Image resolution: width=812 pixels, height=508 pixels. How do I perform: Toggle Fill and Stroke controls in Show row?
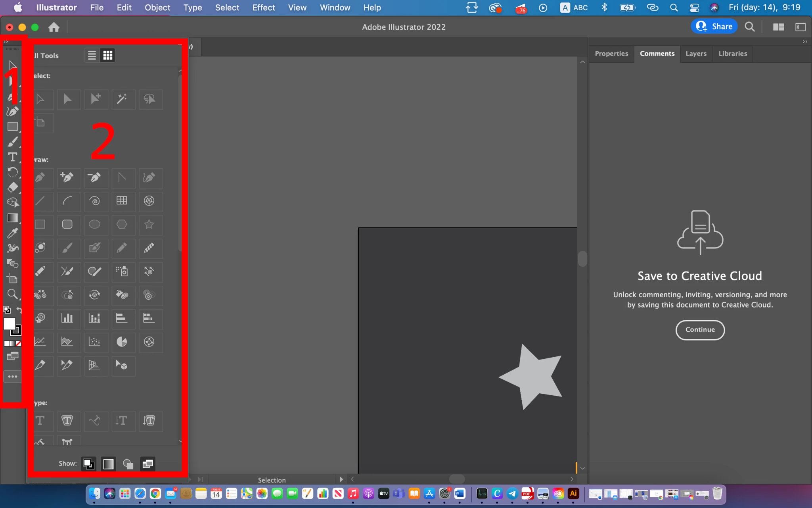[x=88, y=464]
